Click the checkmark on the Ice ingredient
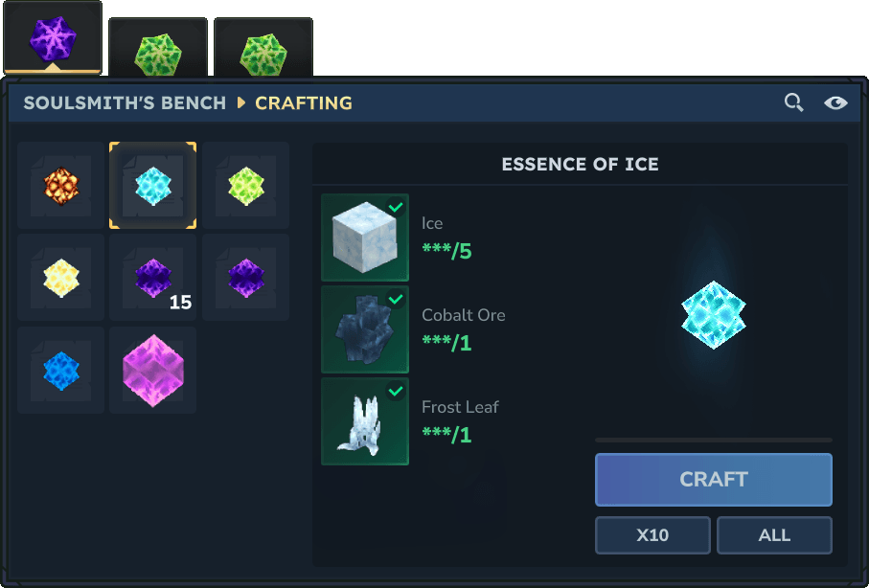This screenshot has height=588, width=869. click(x=394, y=208)
